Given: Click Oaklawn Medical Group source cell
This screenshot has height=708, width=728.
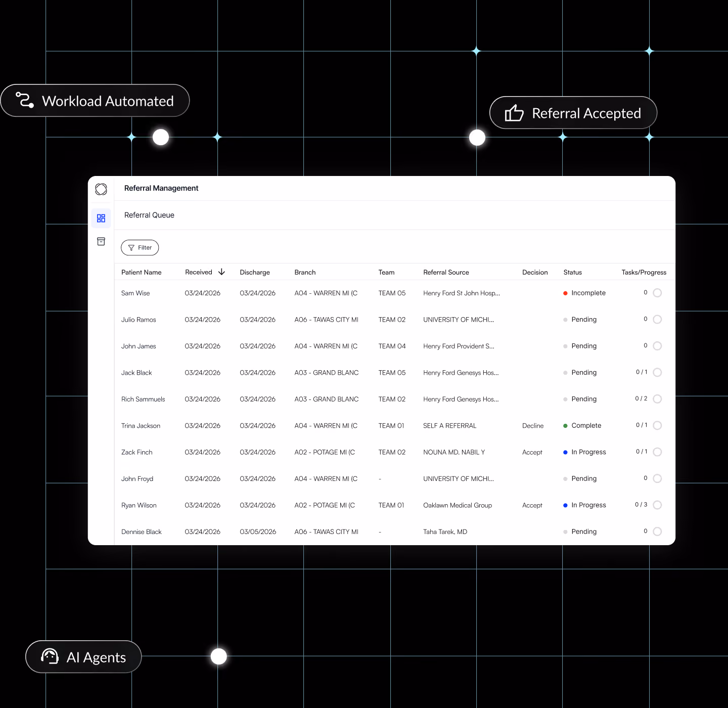Looking at the screenshot, I should coord(458,505).
